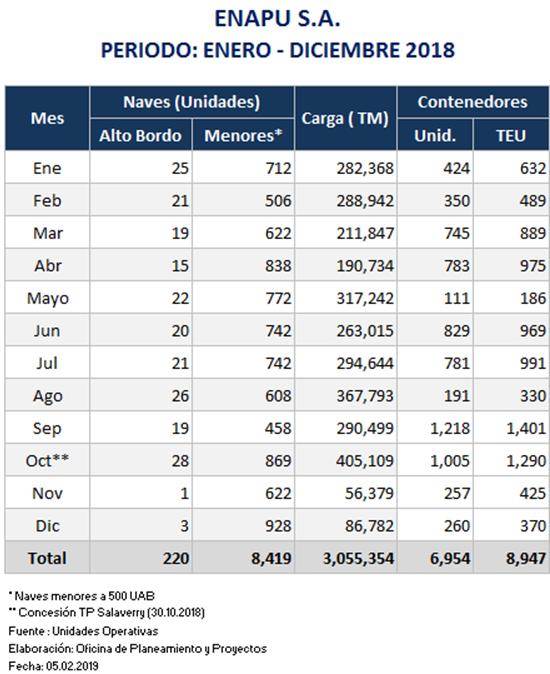This screenshot has width=550, height=674.
Task: Select the Ene row label
Action: pos(47,168)
